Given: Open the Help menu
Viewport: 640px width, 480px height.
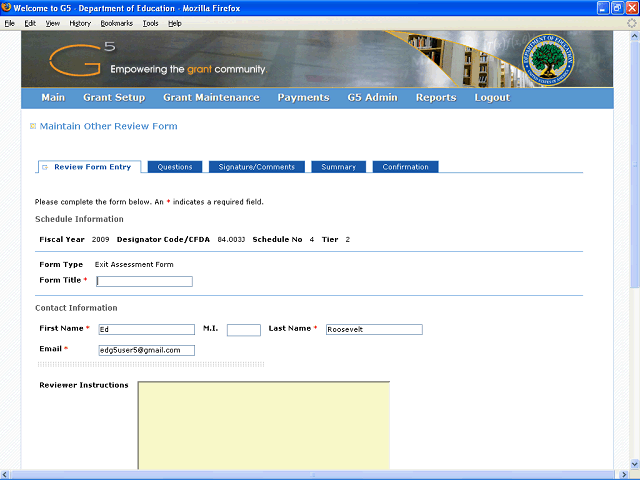Looking at the screenshot, I should 175,23.
